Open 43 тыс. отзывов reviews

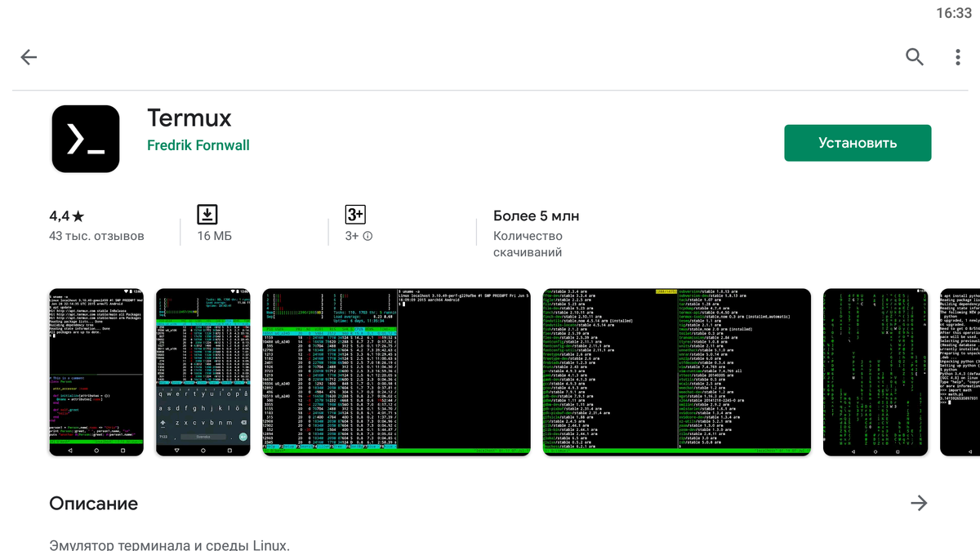96,236
